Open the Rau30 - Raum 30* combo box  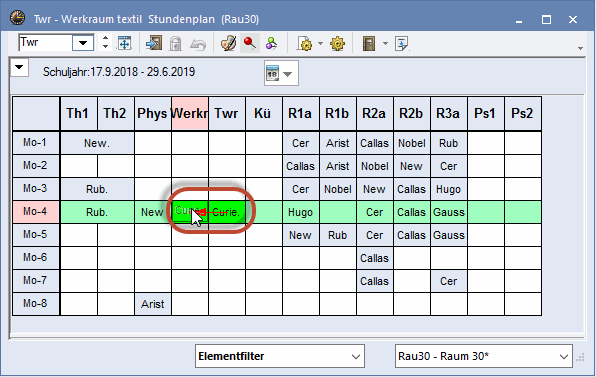tap(483, 356)
